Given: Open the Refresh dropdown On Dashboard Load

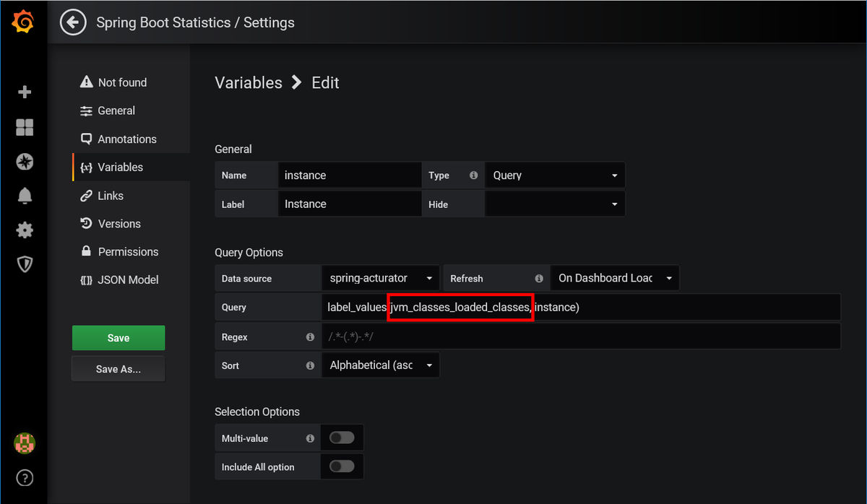Looking at the screenshot, I should pyautogui.click(x=615, y=278).
